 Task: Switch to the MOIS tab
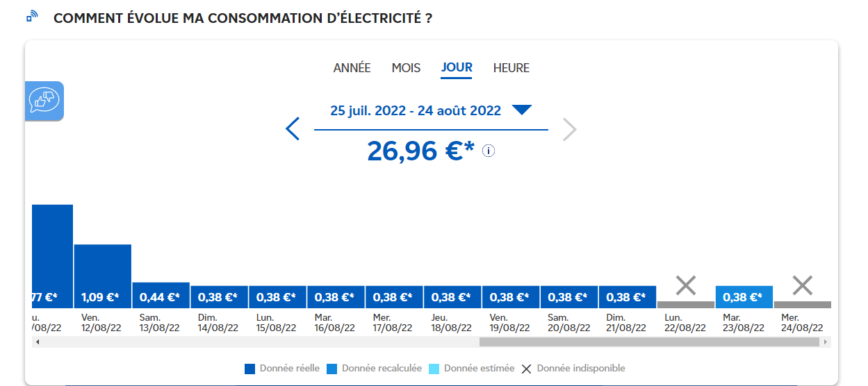pos(406,68)
